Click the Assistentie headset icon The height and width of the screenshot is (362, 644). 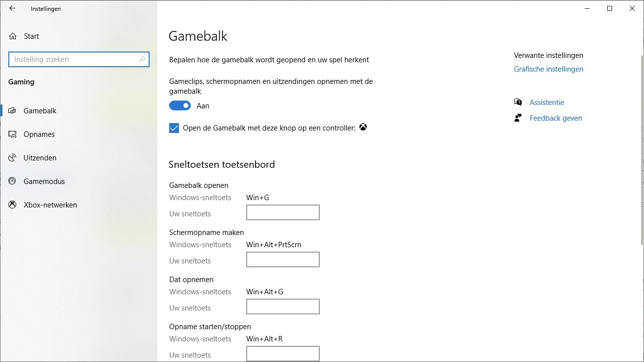(x=518, y=102)
